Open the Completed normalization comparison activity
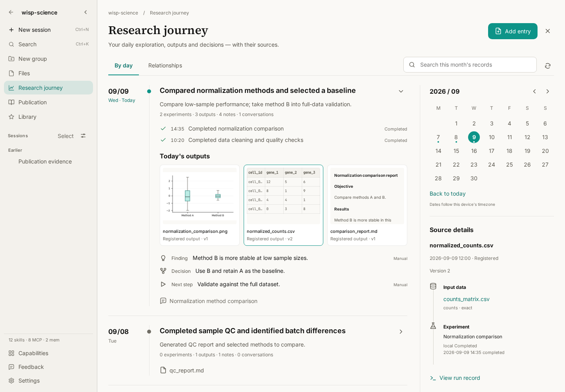 283,129
